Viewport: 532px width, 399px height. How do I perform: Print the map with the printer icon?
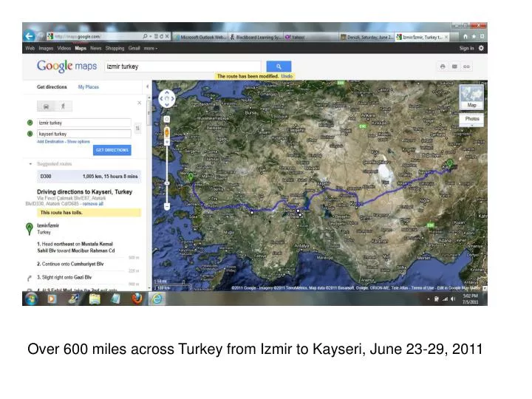(x=443, y=66)
